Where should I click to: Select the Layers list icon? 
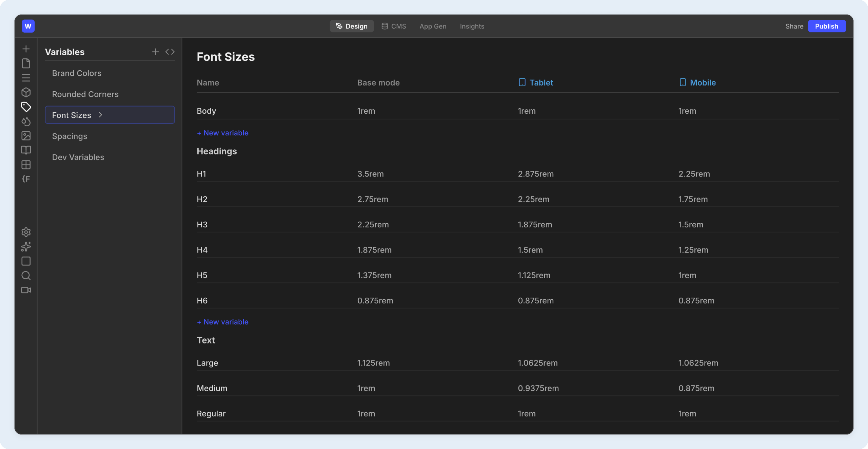point(26,78)
